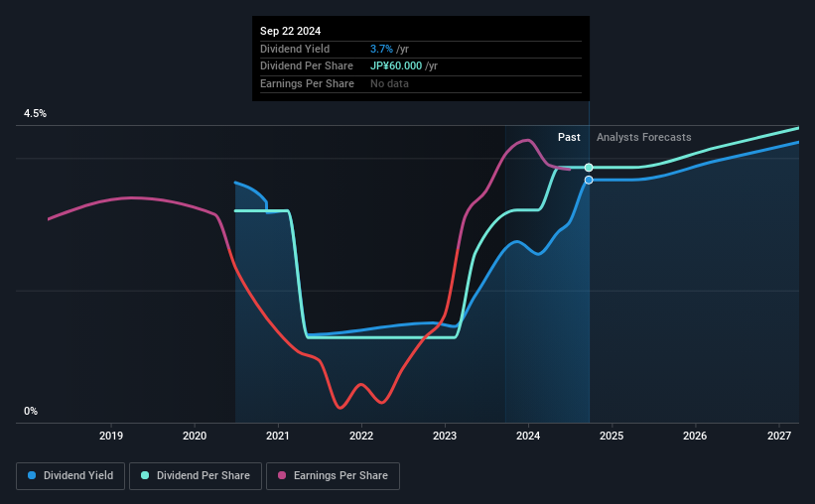The width and height of the screenshot is (815, 504).
Task: Click the 2021 x-axis label
Action: (x=278, y=436)
